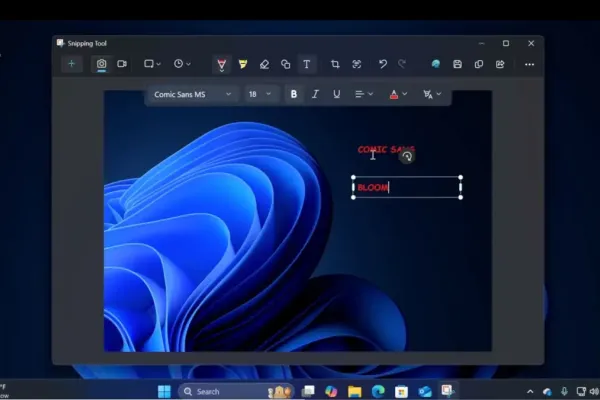This screenshot has height=400, width=600.
Task: Click the Snipping Tool taskbar icon
Action: [x=447, y=391]
